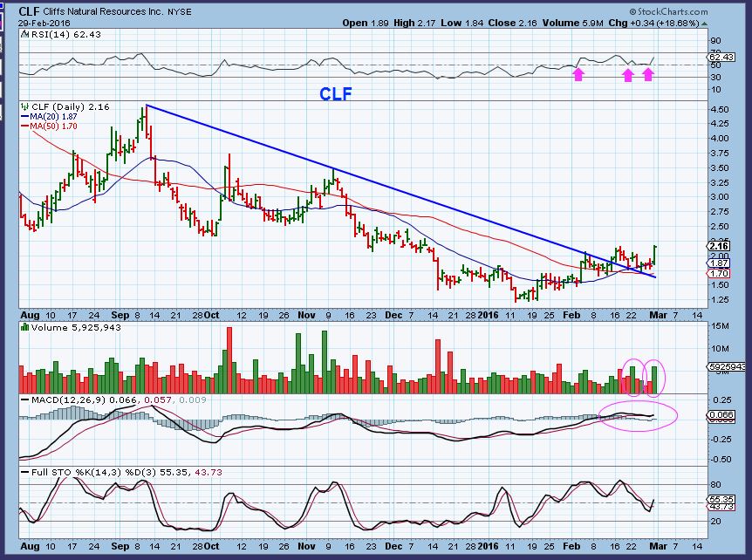Click the 43.73 value tag on stochastic axis
The image size is (752, 560).
point(721,507)
